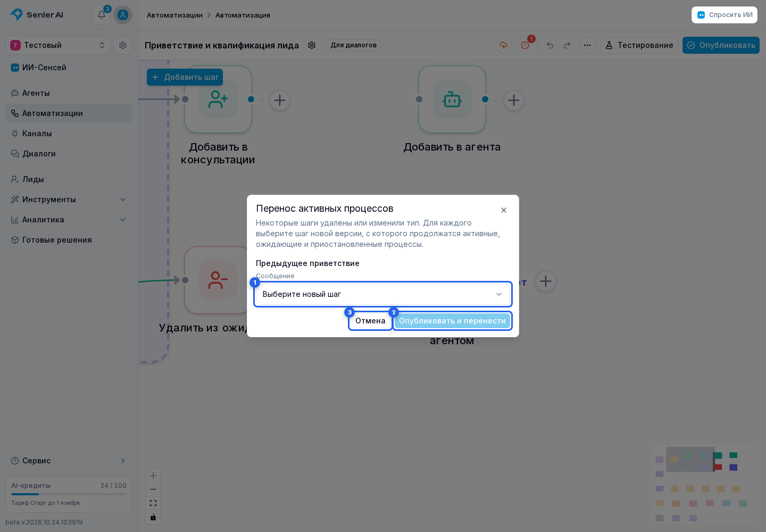Viewport: 766px width, 532px height.
Task: Open the Тестовый workspace selector
Action: coord(59,45)
